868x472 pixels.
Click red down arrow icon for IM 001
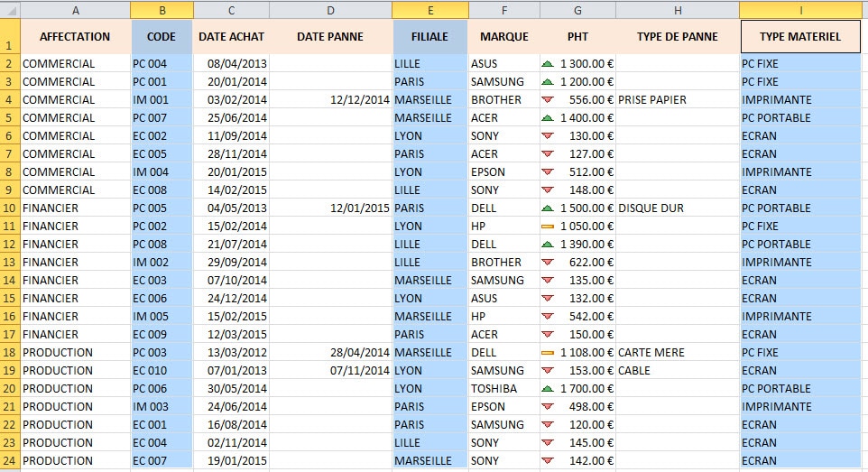(x=548, y=99)
